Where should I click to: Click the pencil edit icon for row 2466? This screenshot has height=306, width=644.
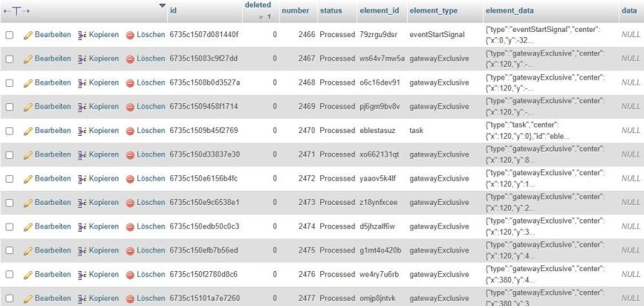coord(28,35)
